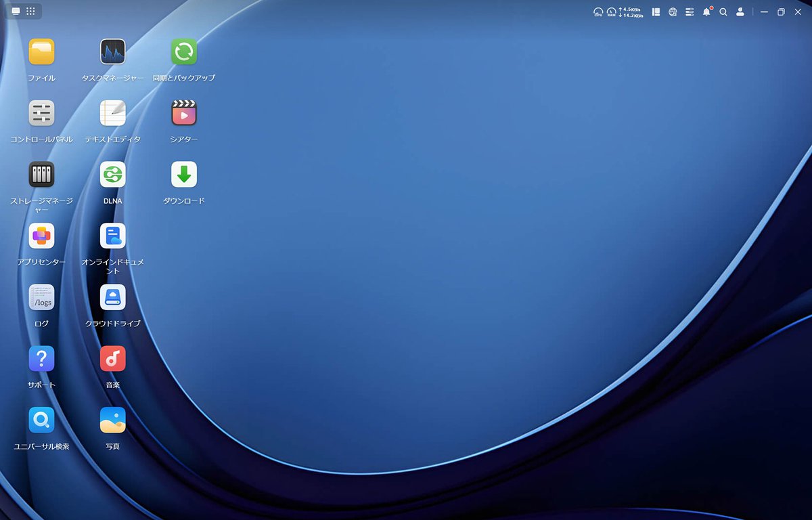Open クラウドドライブ app
Viewport: 812px width, 520px height.
(x=112, y=297)
